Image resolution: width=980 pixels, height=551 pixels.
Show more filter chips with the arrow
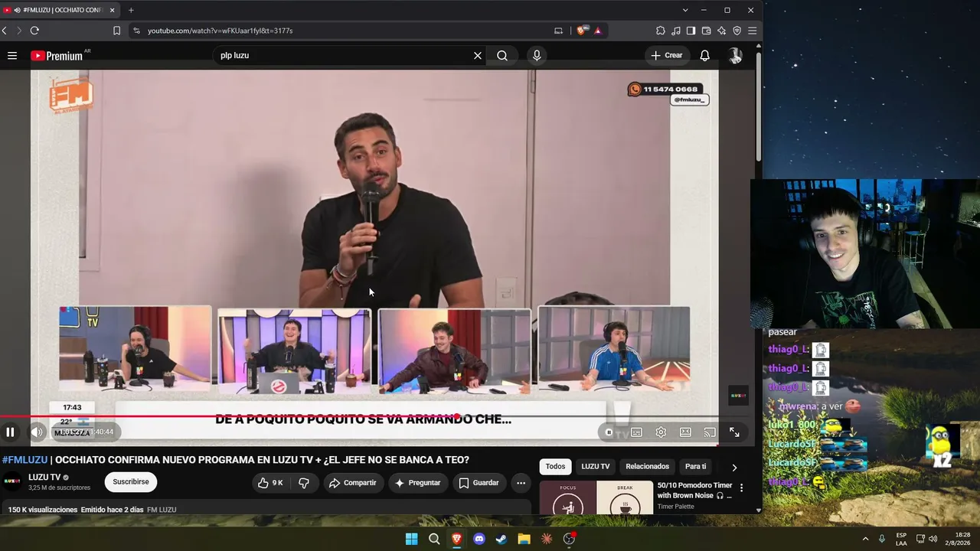pyautogui.click(x=734, y=468)
